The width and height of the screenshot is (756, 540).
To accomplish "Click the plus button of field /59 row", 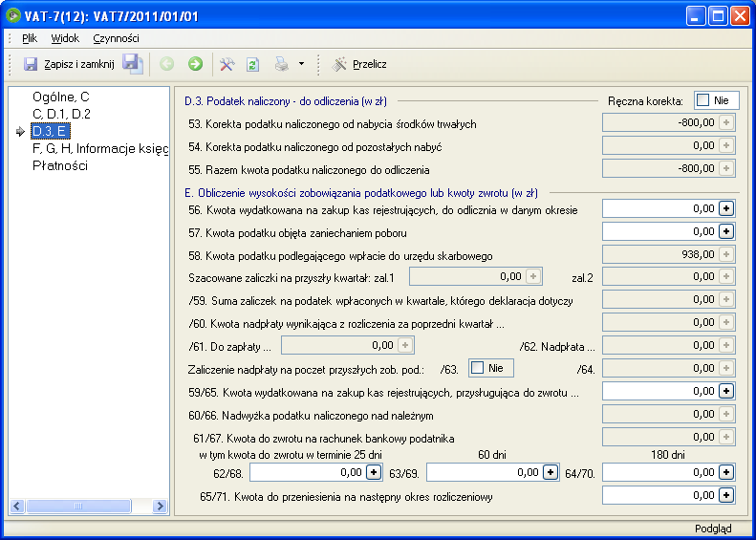I will [726, 300].
